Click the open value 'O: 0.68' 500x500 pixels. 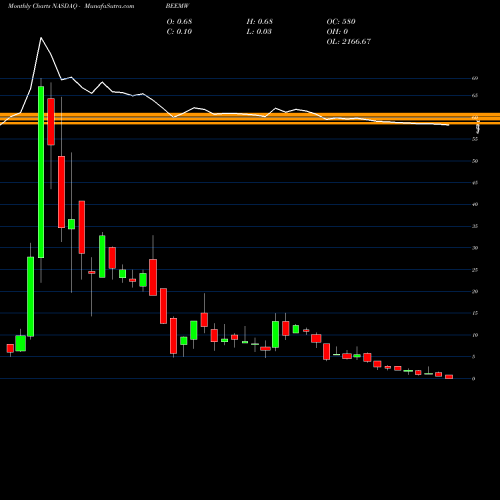coord(179,21)
